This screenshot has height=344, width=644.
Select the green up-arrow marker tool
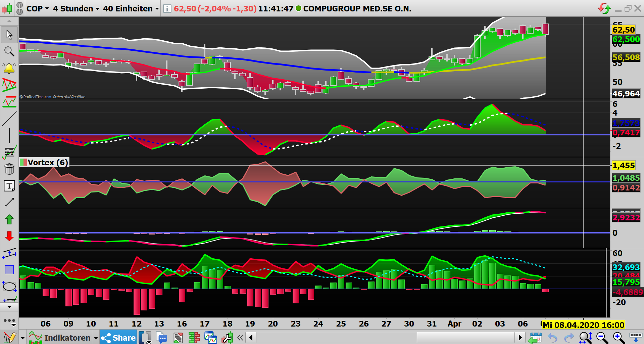coord(9,219)
